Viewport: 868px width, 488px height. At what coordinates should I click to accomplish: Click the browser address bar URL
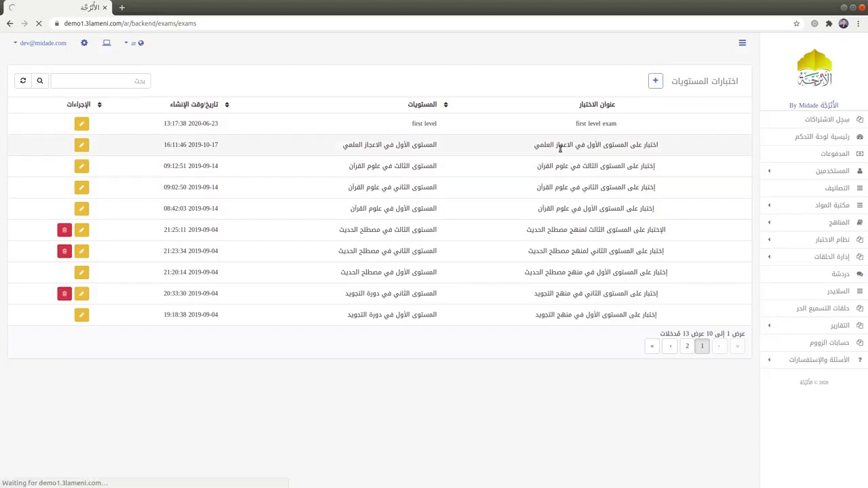tap(130, 23)
